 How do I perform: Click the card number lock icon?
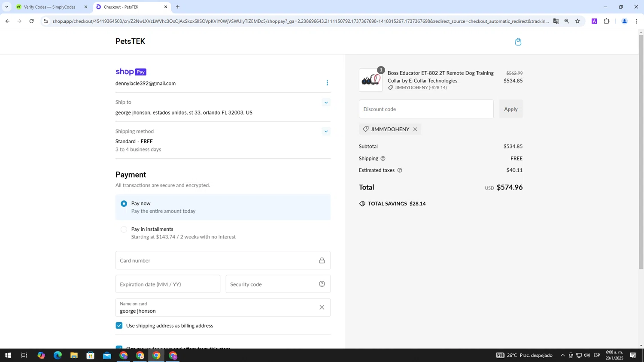(322, 260)
